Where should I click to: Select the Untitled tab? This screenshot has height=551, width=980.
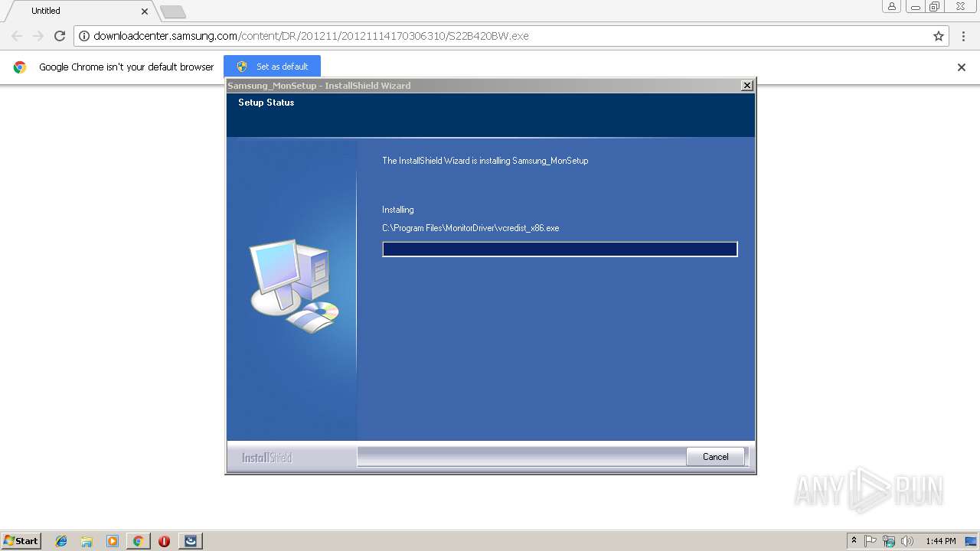click(x=80, y=11)
